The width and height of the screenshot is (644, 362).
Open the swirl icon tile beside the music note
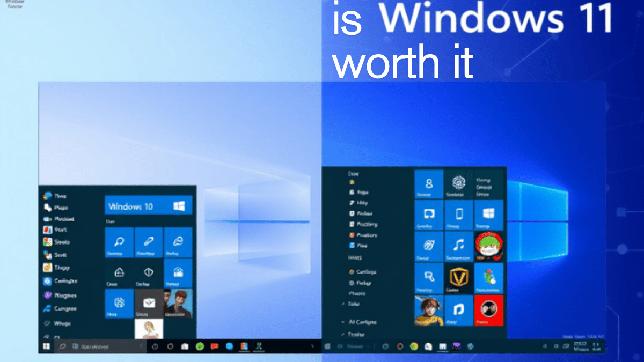pos(429,246)
